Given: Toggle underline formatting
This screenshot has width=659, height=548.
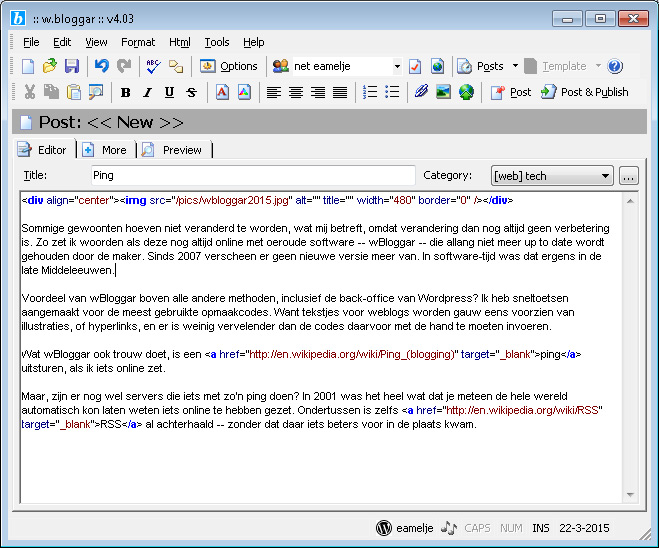Looking at the screenshot, I should (x=169, y=92).
